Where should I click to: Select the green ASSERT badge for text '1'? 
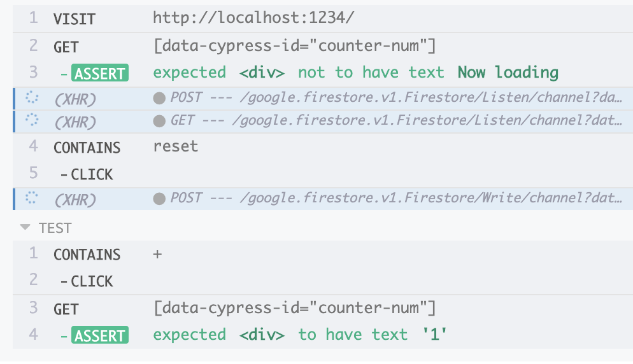(100, 335)
